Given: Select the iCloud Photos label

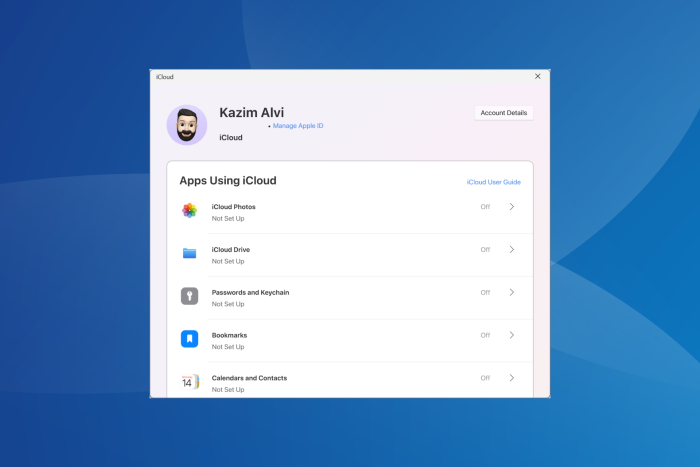Looking at the screenshot, I should point(233,207).
